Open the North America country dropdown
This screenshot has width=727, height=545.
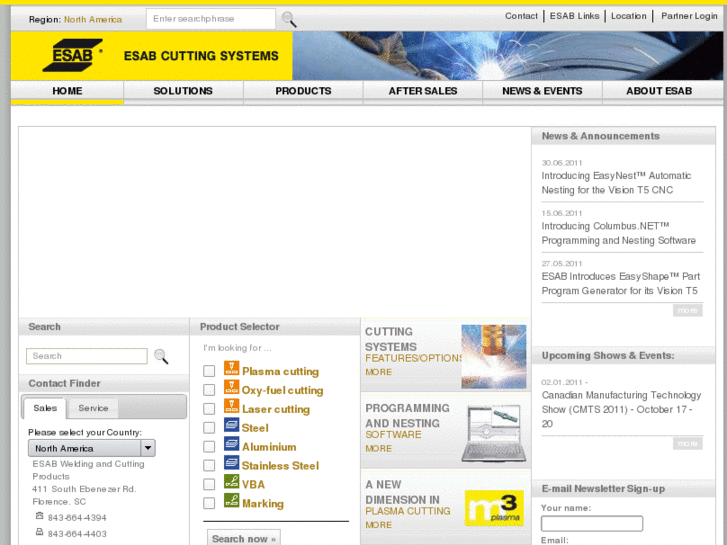click(x=92, y=448)
